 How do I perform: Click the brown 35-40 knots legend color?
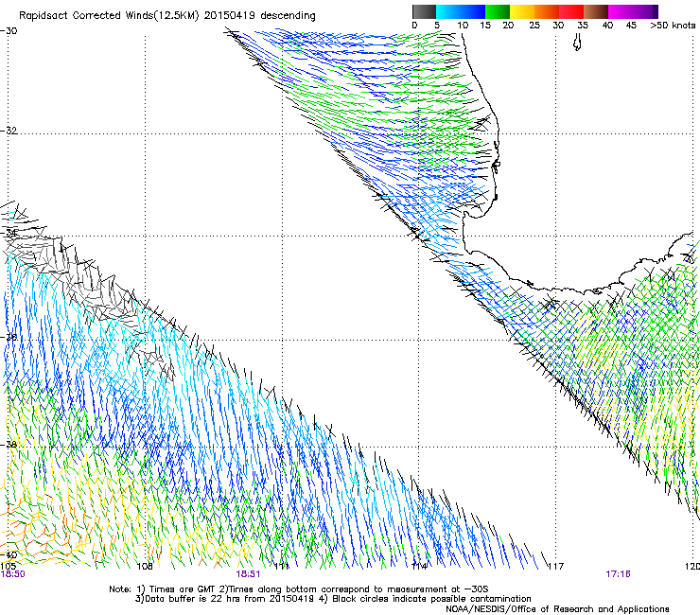596,11
